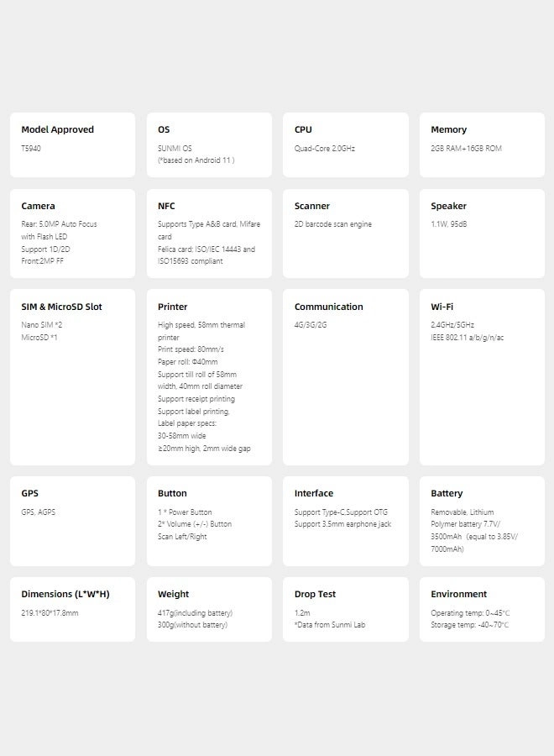554x756 pixels.
Task: Click the Button spec heading
Action: 172,493
